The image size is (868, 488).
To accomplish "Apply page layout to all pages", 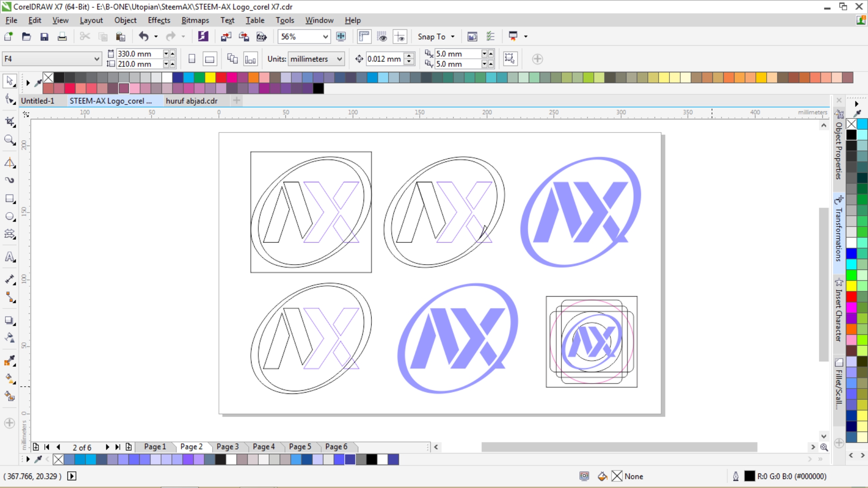I will click(x=232, y=59).
